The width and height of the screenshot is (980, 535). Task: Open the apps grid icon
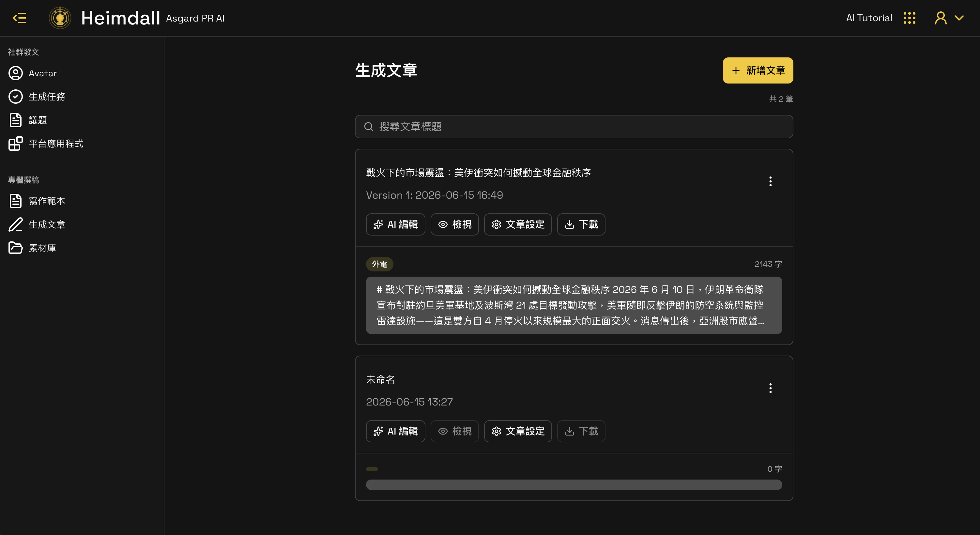(x=909, y=18)
